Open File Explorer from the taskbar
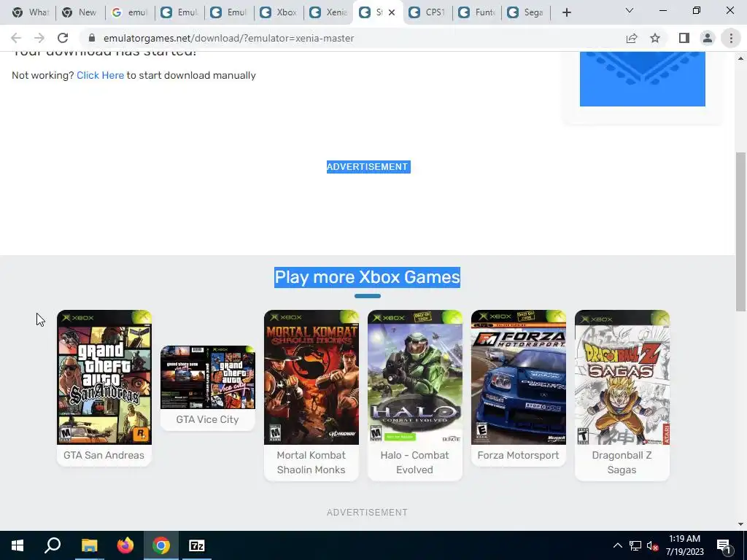 pos(89,545)
